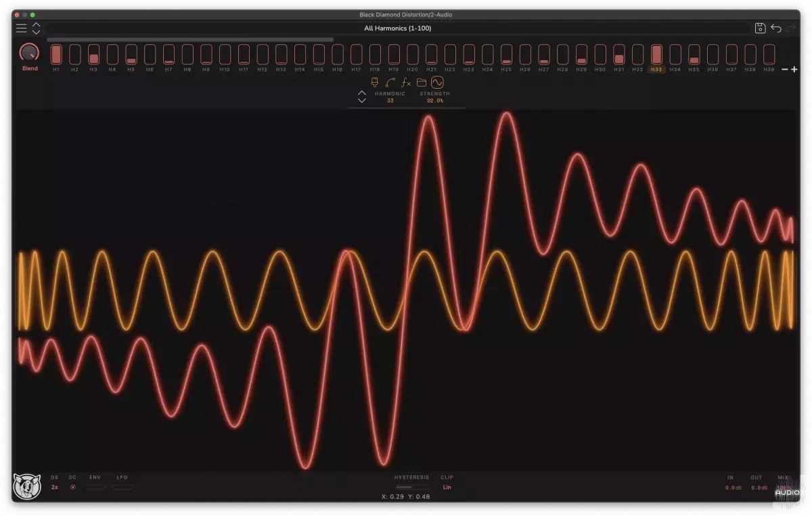Select the curve mode icon
Screen dimensions: 812x516
(390, 83)
